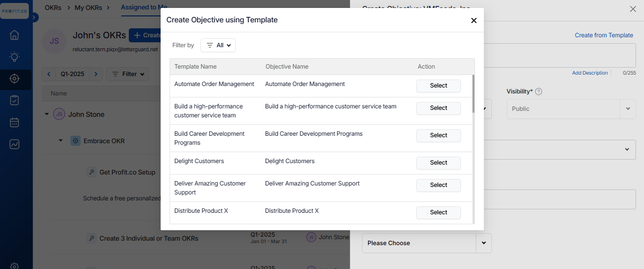Image resolution: width=644 pixels, height=269 pixels.
Task: Close the Create Objective using Template dialog
Action: click(473, 20)
